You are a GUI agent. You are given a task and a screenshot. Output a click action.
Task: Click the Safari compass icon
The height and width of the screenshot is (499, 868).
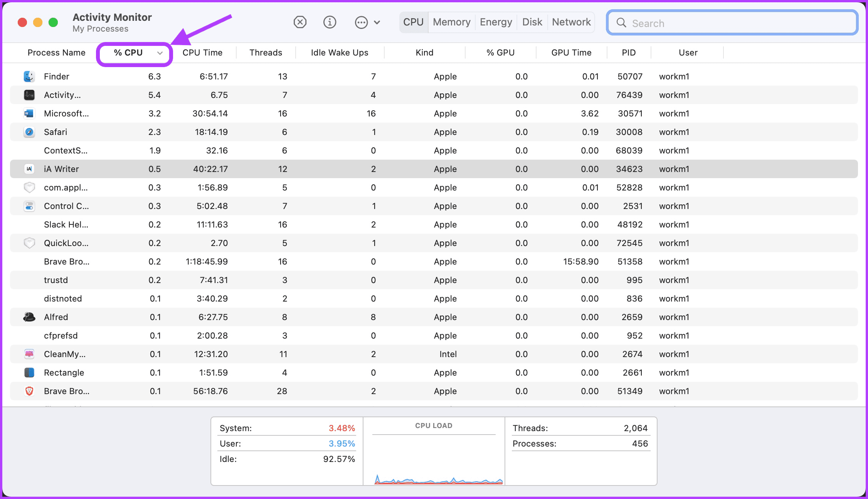pyautogui.click(x=29, y=132)
